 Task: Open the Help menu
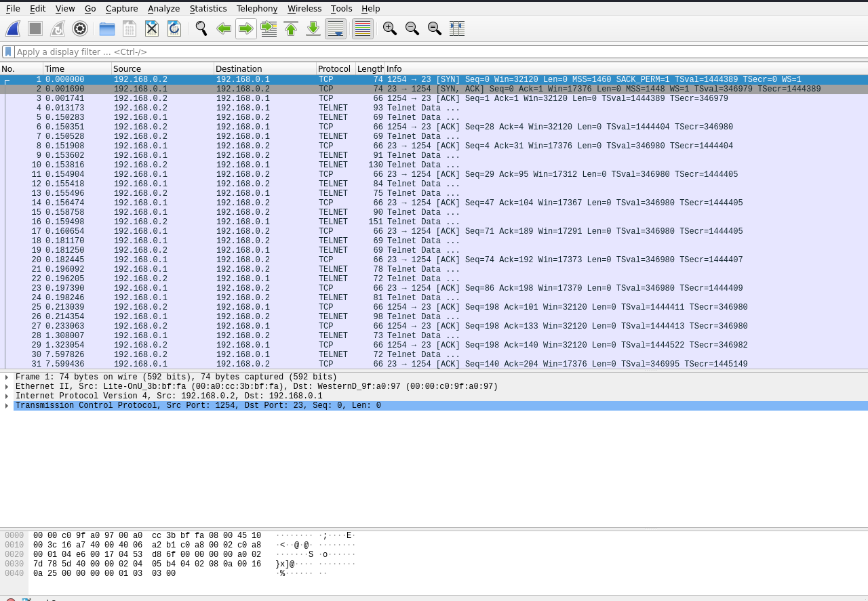pos(371,8)
